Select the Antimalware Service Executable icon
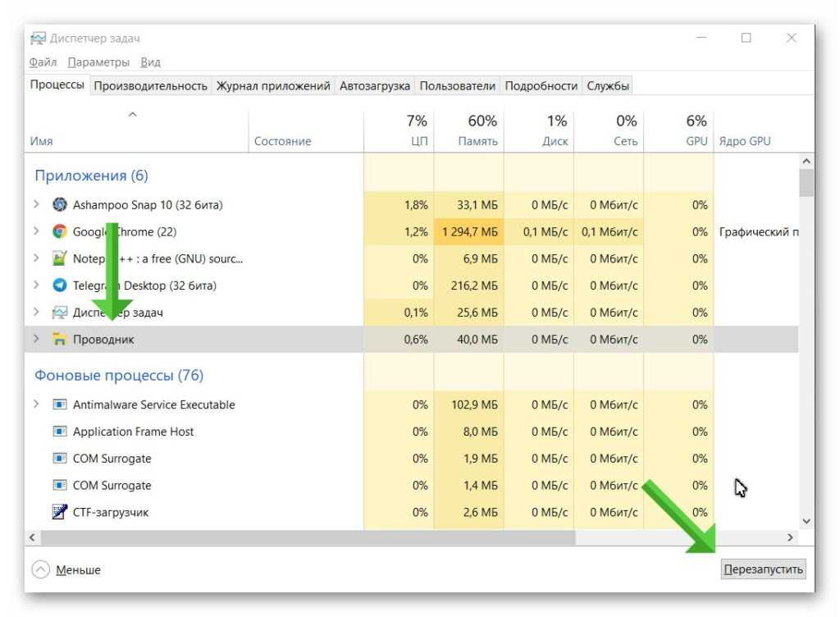Screen dimensions: 840x617 tap(59, 404)
